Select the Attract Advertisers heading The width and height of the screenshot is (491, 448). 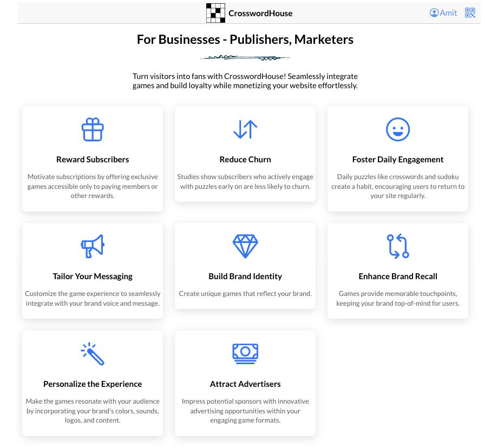[245, 384]
